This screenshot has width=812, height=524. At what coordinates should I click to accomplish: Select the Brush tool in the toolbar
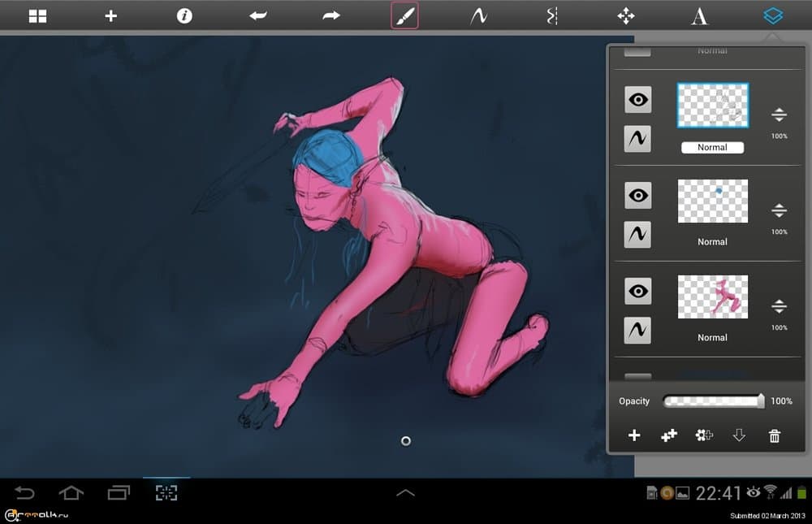click(x=405, y=15)
